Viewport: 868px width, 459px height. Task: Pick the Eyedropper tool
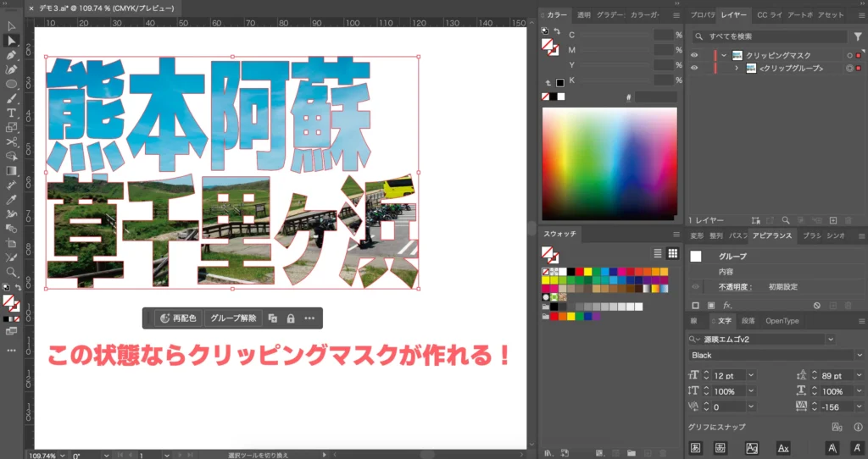click(x=12, y=200)
